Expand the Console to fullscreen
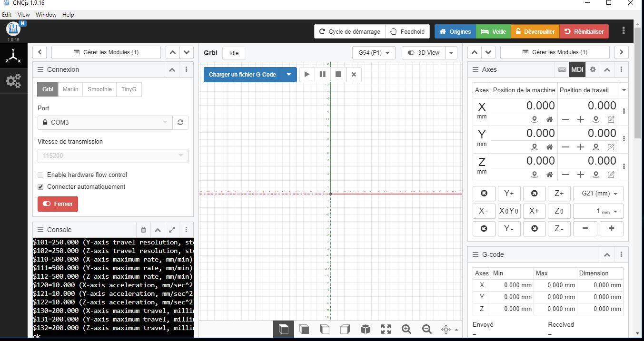 coord(172,230)
